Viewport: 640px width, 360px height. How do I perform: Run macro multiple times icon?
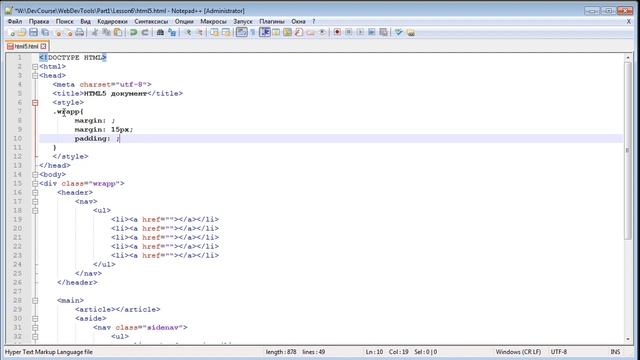coord(371,32)
